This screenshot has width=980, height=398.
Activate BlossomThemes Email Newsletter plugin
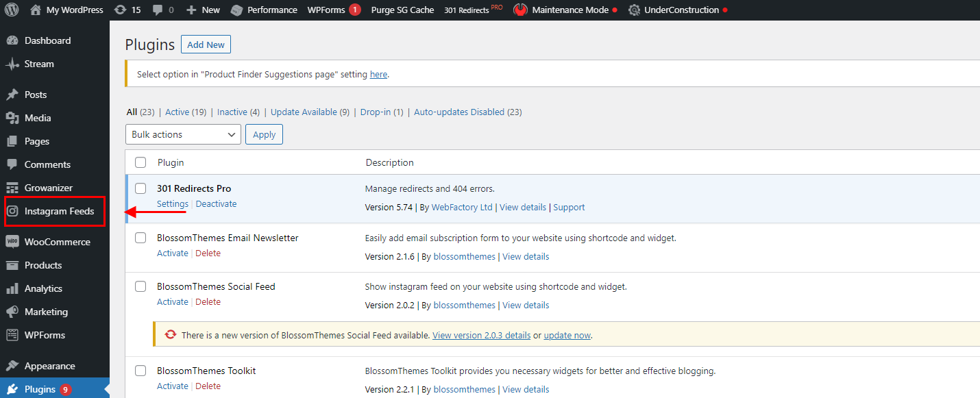173,253
